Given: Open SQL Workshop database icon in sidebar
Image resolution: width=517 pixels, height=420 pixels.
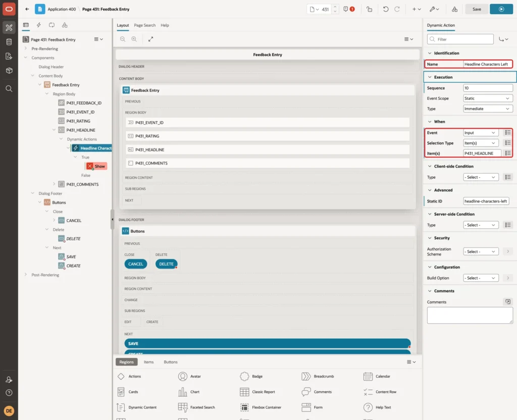Looking at the screenshot, I should tap(9, 42).
